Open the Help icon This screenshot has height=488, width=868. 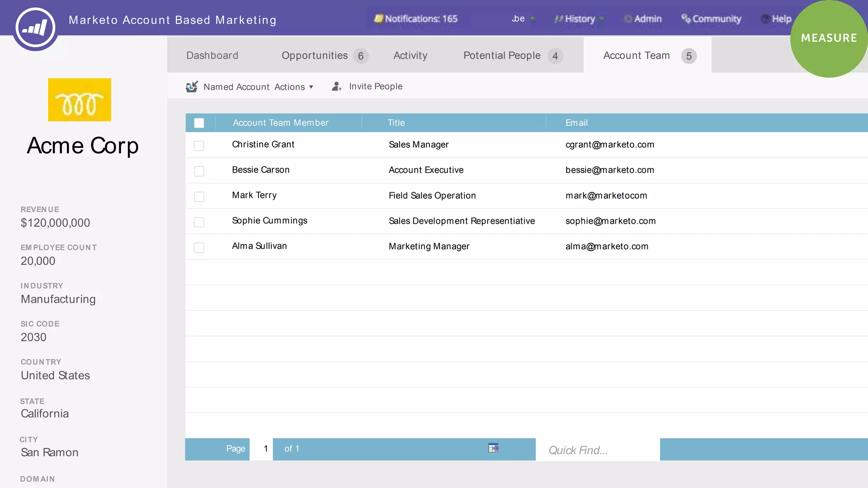click(765, 19)
